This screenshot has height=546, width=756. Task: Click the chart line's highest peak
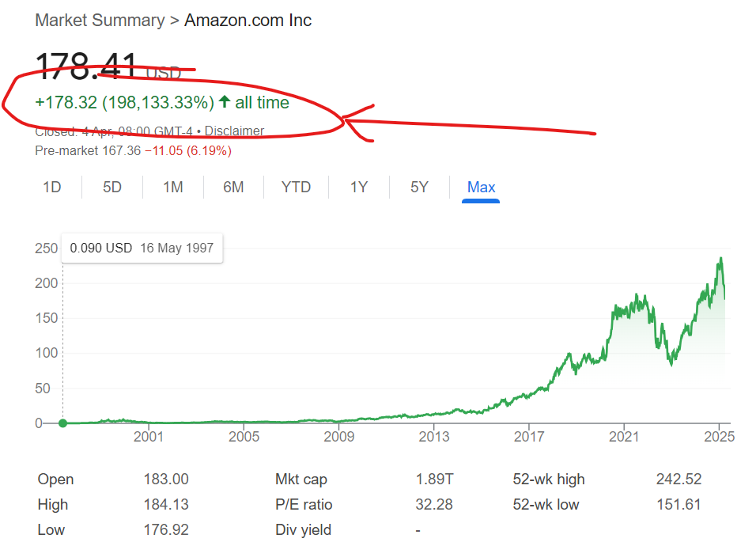(720, 259)
